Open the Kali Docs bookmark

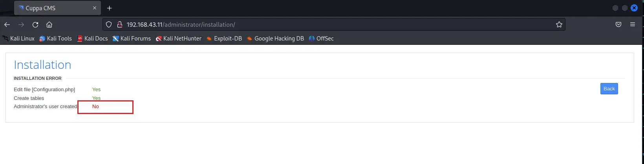[x=92, y=39]
